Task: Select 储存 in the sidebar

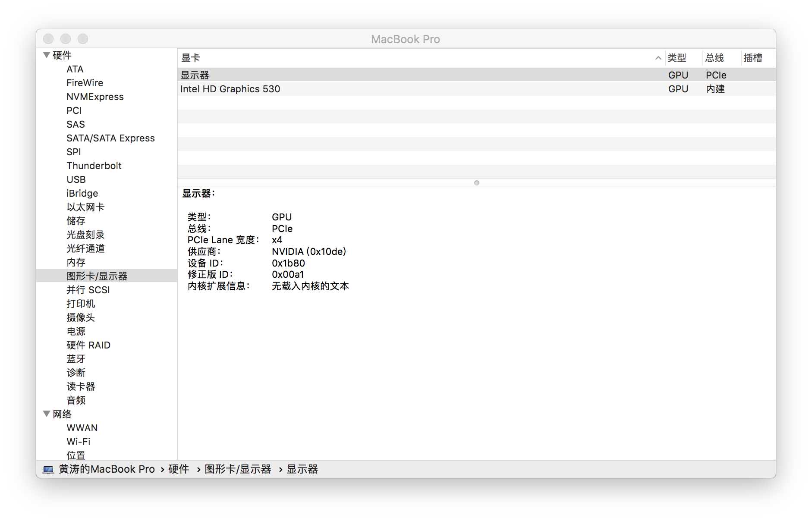Action: click(76, 221)
